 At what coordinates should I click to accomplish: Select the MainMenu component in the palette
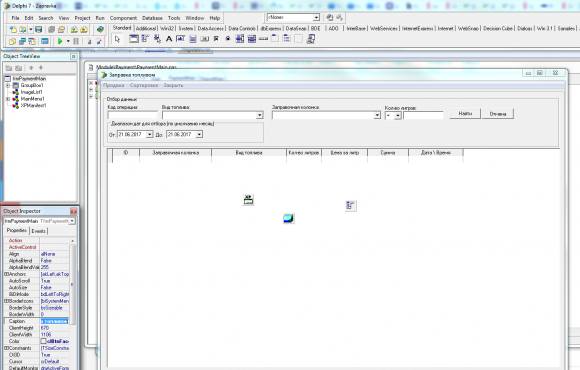click(x=145, y=39)
